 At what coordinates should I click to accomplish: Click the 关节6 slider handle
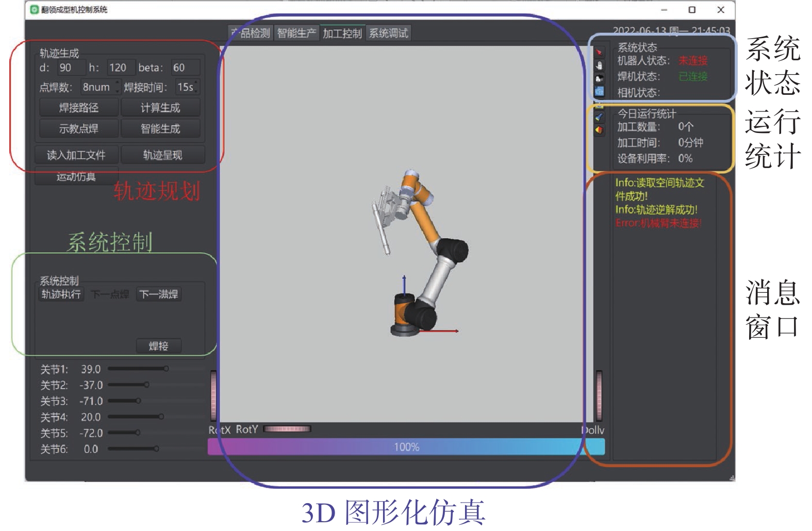[156, 449]
